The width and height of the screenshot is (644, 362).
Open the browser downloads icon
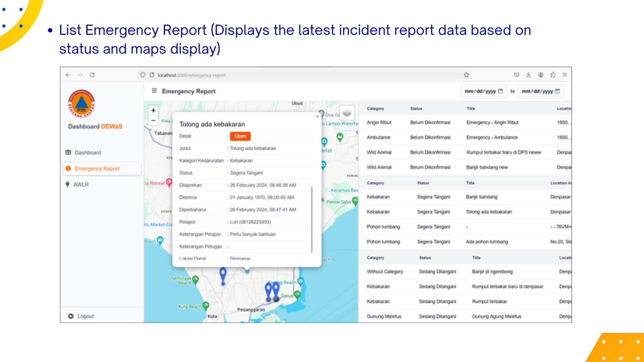pyautogui.click(x=528, y=75)
